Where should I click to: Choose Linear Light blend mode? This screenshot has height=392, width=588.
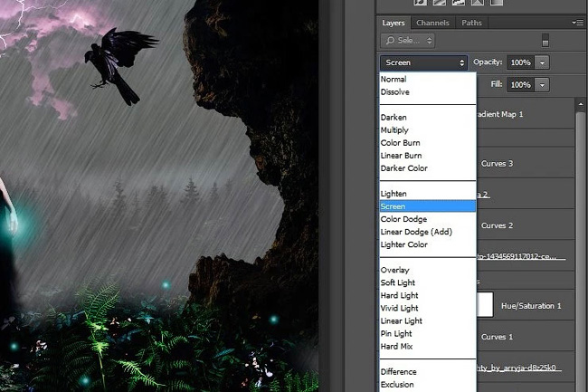coord(428,321)
